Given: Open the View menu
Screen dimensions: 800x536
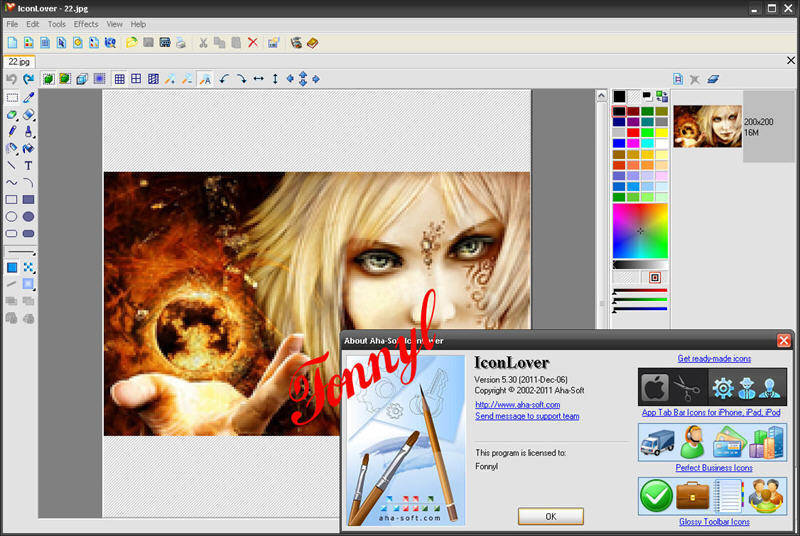Looking at the screenshot, I should click(x=114, y=24).
